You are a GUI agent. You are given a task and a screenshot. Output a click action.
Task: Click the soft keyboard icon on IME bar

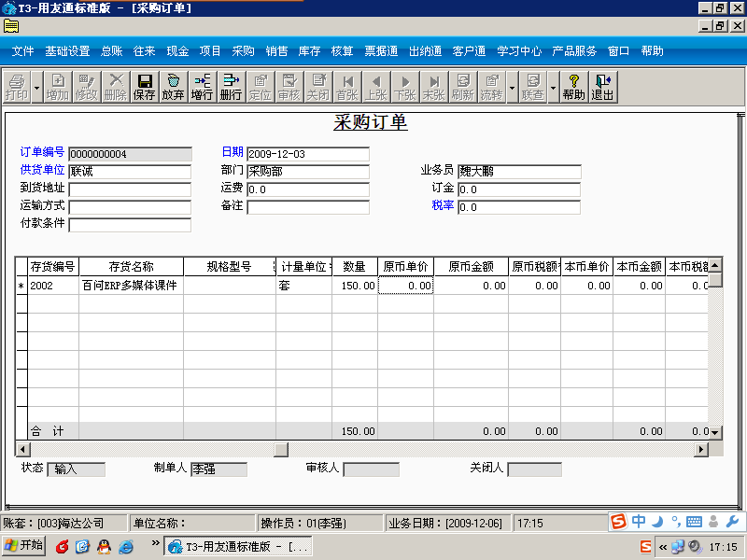(694, 522)
